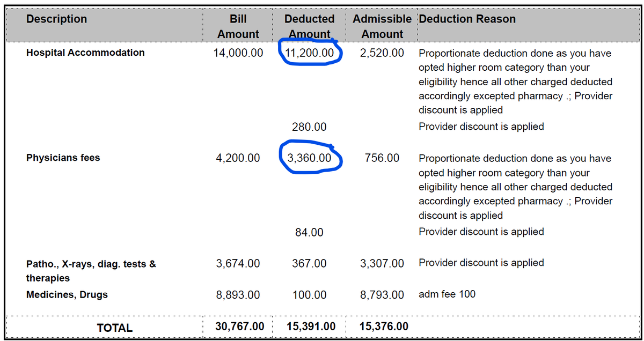Image resolution: width=644 pixels, height=341 pixels.
Task: Click the 30,767.00 total bill amount
Action: coord(240,327)
